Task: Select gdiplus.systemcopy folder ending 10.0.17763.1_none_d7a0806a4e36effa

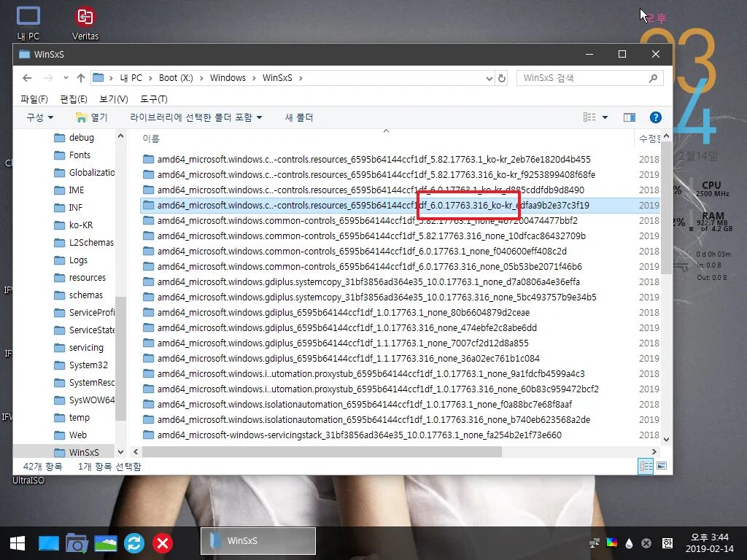Action: pos(361,282)
